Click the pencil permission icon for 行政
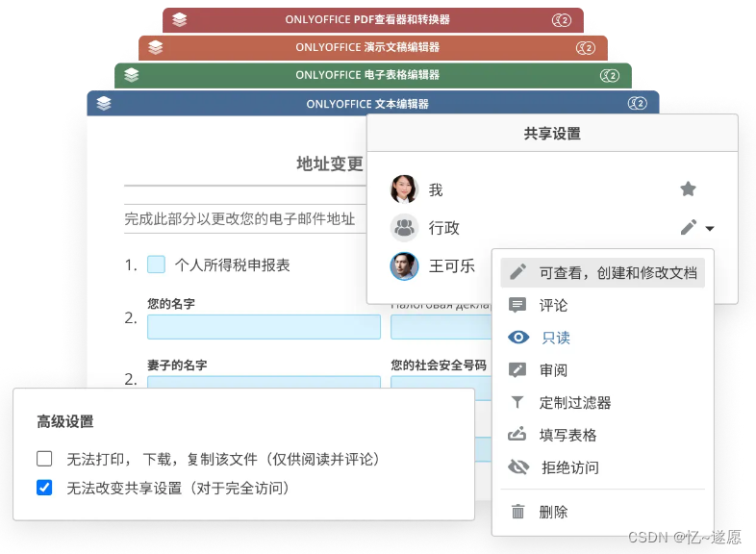Image resolution: width=756 pixels, height=554 pixels. coord(689,227)
